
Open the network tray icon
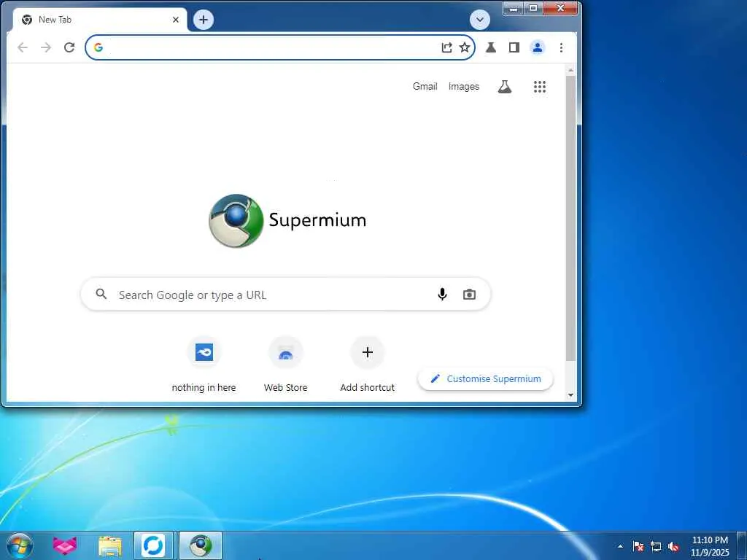[656, 546]
